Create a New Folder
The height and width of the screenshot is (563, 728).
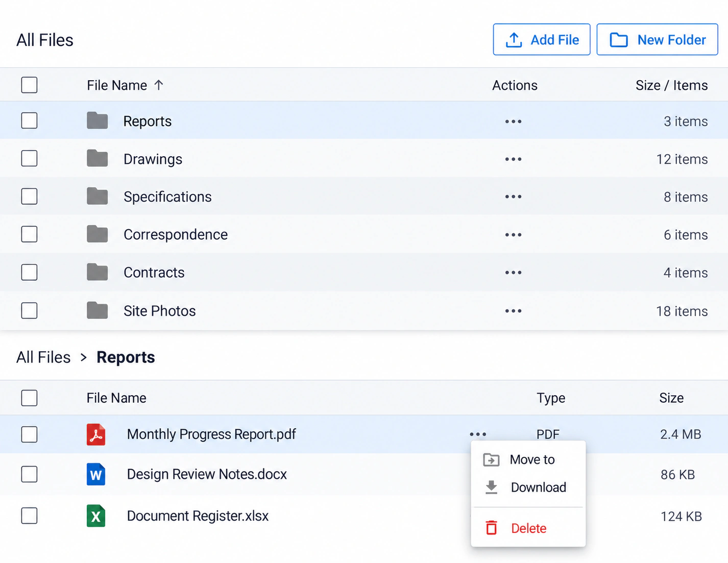657,39
